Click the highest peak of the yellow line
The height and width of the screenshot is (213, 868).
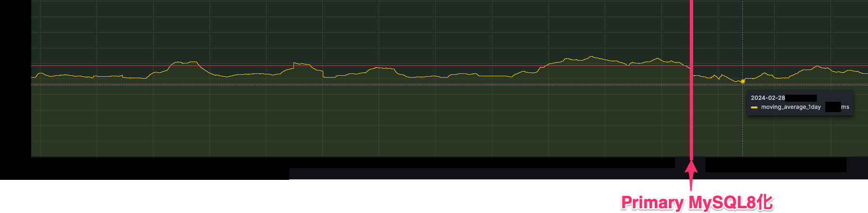[591, 56]
